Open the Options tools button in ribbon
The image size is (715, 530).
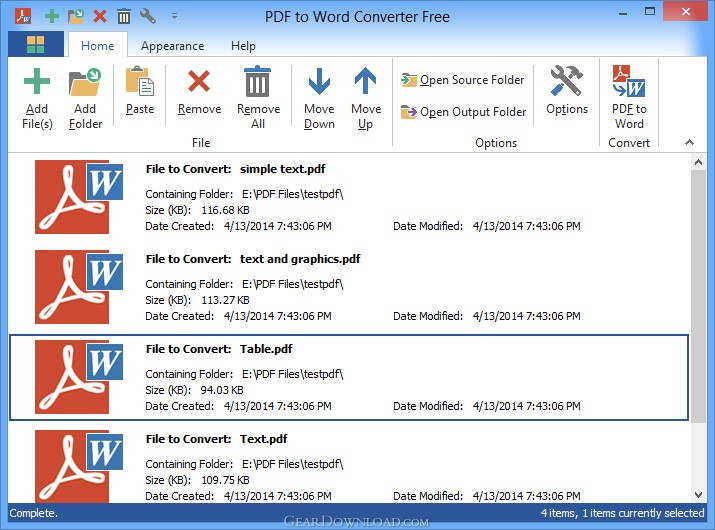pyautogui.click(x=567, y=91)
